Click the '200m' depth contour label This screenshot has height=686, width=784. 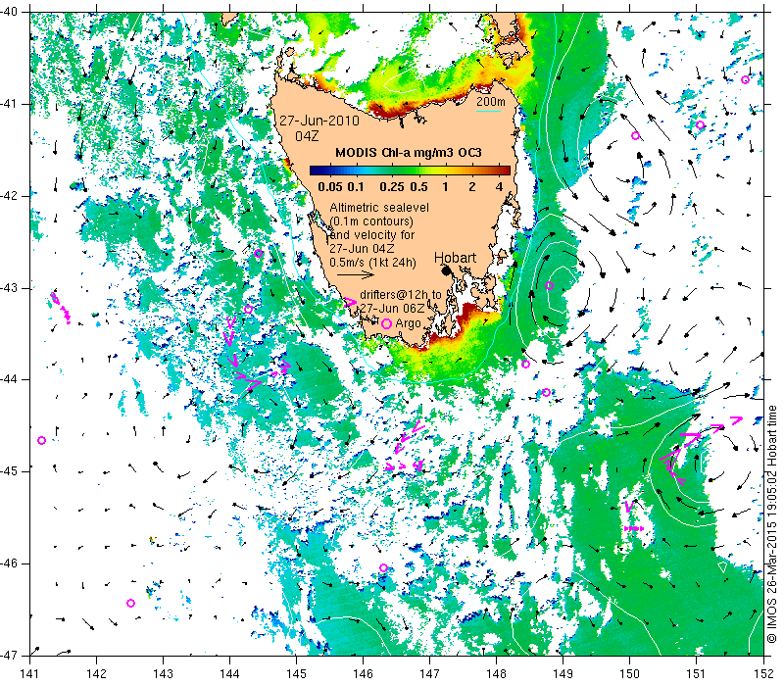(491, 102)
